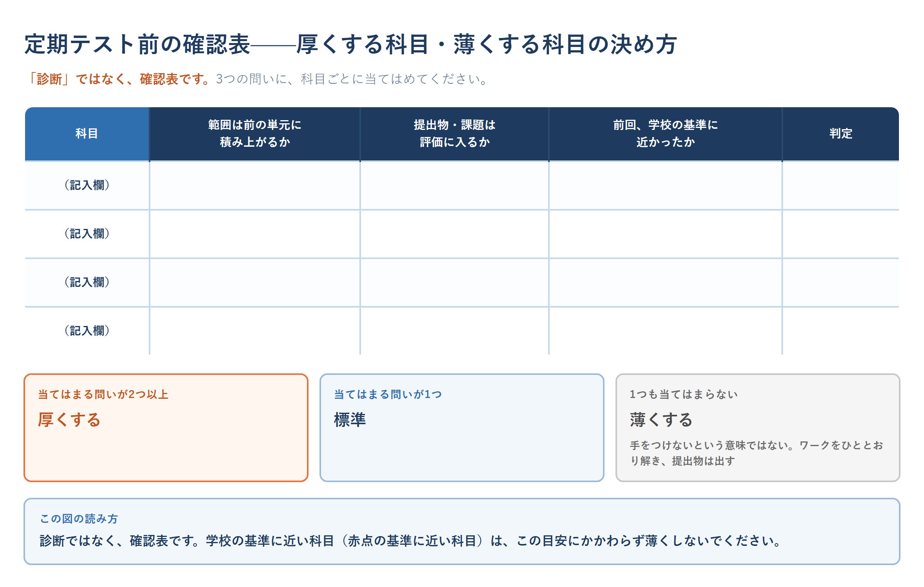Click the 範囲は前の単元に積み上がるか header
The image size is (924, 587).
point(255,133)
